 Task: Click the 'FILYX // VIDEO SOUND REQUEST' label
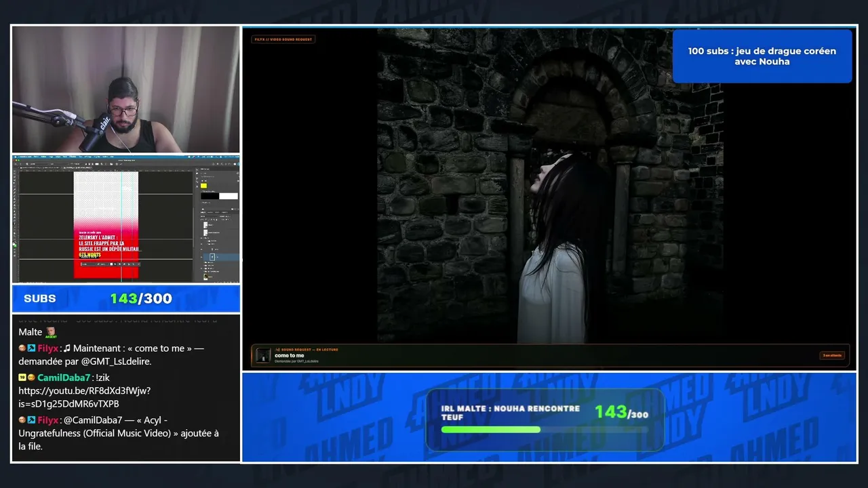(283, 39)
